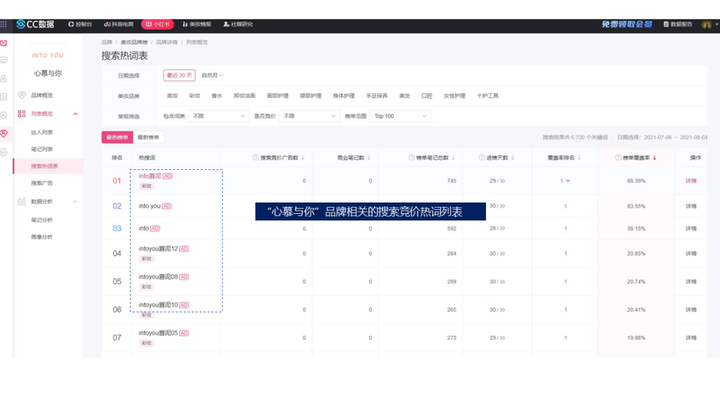This screenshot has width=720, height=405.
Task: Click help icon beside 搜索竞价广告数
Action: tap(256, 158)
